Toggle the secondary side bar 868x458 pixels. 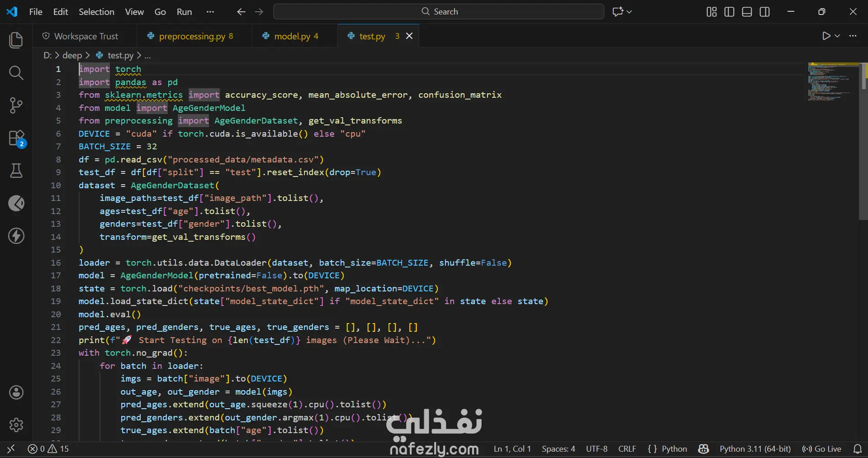(765, 12)
